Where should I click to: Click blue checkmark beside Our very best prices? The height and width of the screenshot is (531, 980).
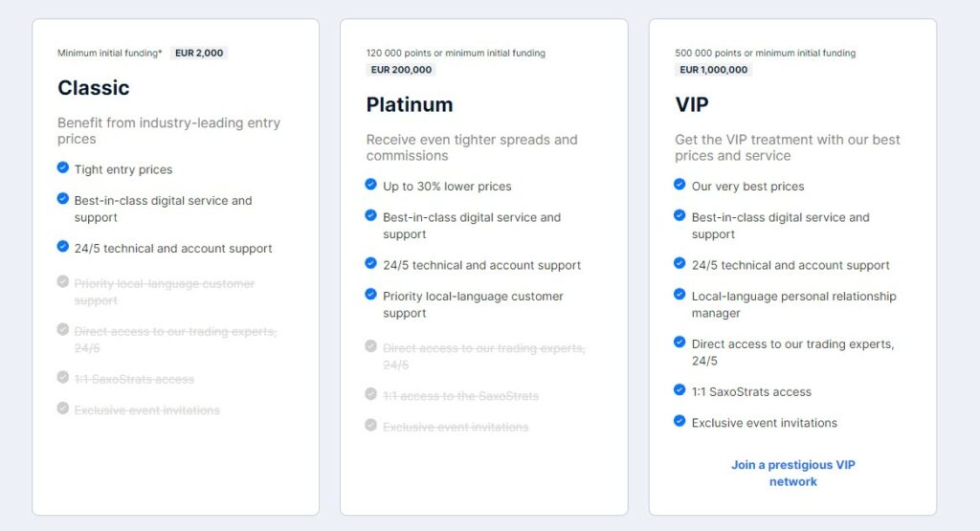click(x=679, y=185)
